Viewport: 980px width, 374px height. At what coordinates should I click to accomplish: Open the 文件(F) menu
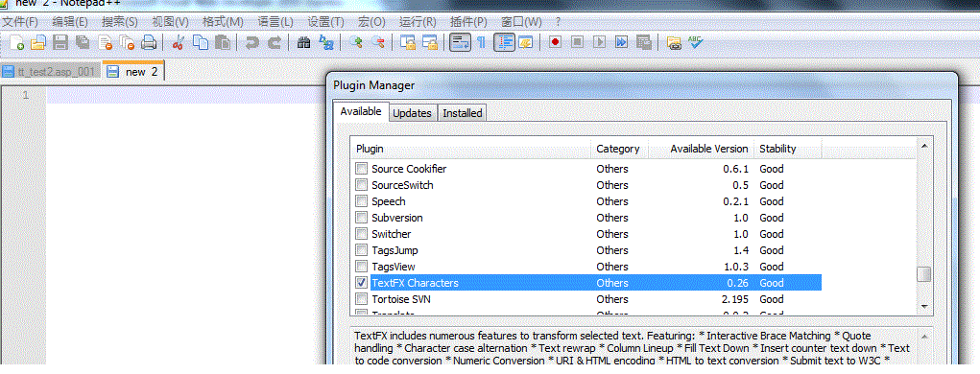tap(20, 21)
